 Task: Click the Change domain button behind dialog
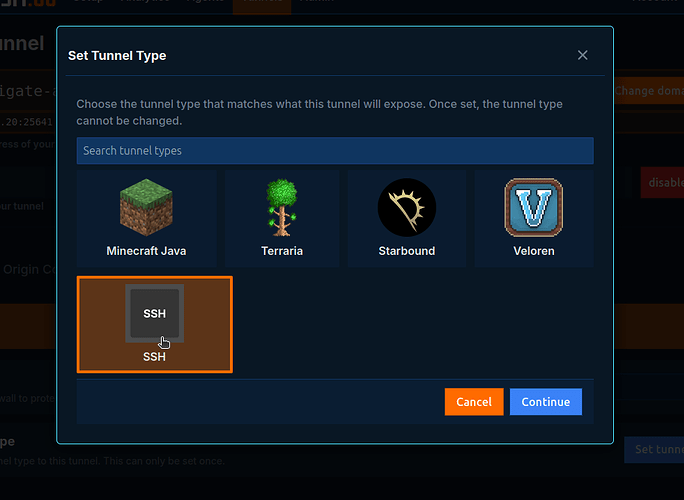click(649, 91)
